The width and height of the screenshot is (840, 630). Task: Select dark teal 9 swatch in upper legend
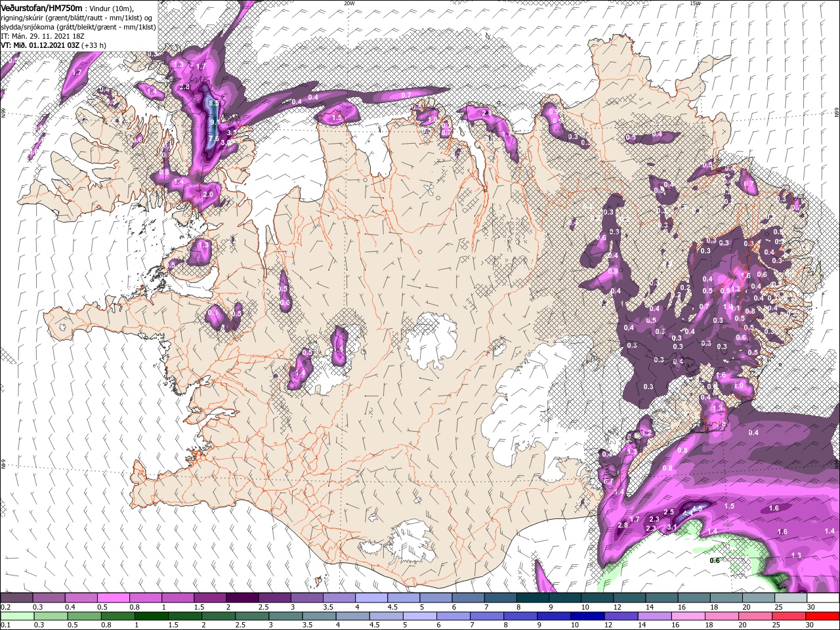click(565, 598)
